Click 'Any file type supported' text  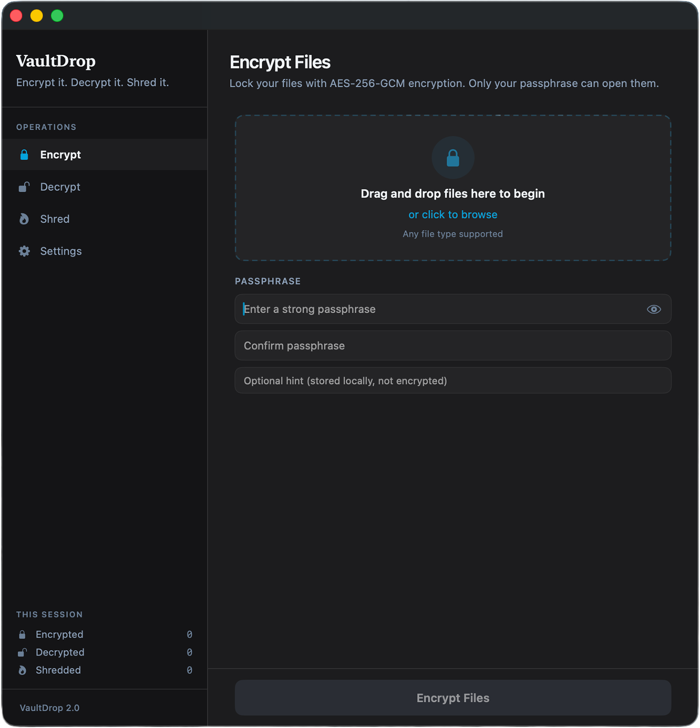pos(453,234)
